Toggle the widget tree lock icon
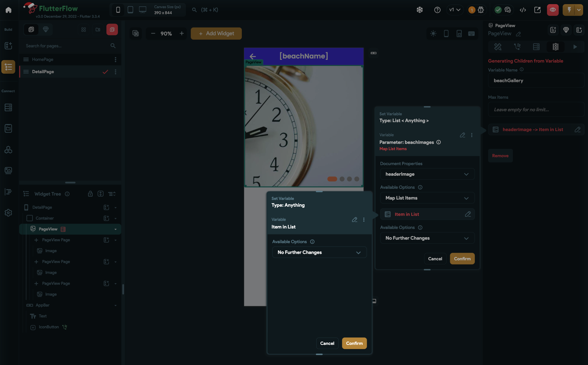The image size is (588, 365). 90,194
